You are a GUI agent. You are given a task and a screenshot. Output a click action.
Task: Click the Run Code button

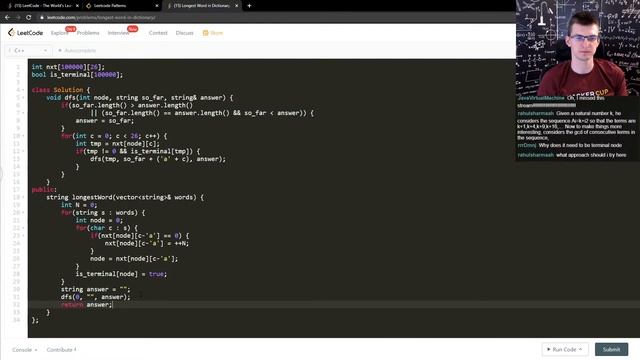(x=565, y=349)
